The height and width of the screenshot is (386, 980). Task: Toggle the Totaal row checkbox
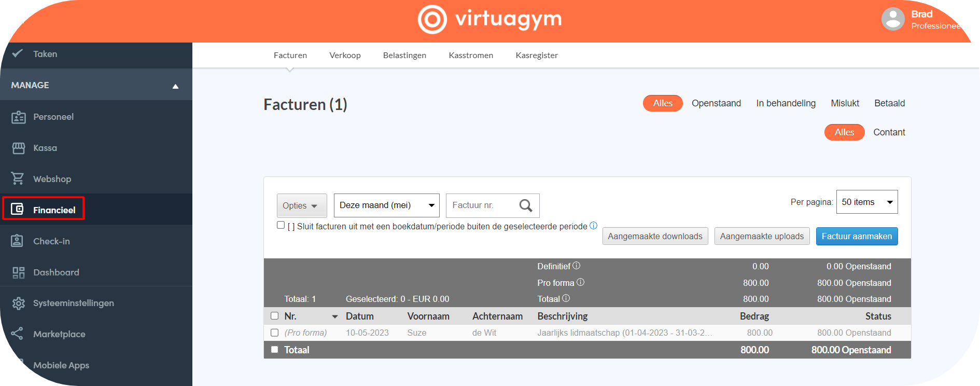point(275,350)
